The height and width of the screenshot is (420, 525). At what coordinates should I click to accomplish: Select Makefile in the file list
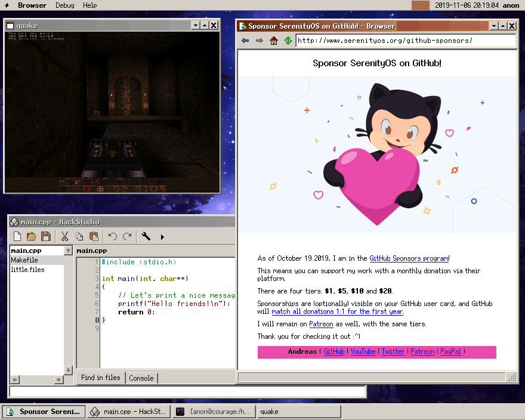[x=24, y=260]
